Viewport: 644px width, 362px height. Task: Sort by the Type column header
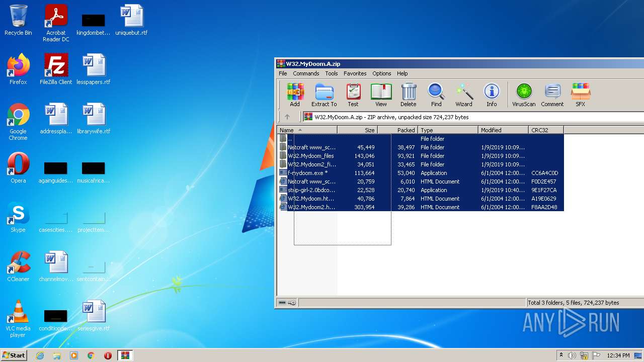pos(448,130)
